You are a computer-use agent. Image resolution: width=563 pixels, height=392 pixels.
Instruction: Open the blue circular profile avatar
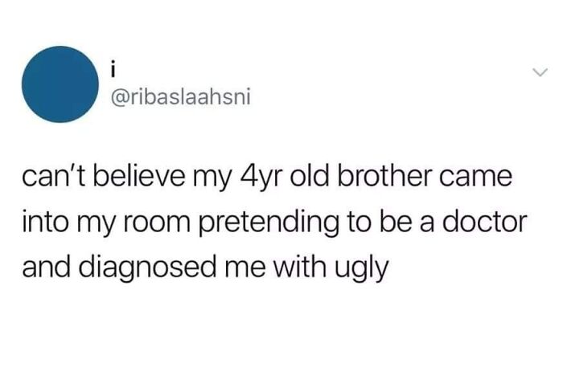(60, 84)
